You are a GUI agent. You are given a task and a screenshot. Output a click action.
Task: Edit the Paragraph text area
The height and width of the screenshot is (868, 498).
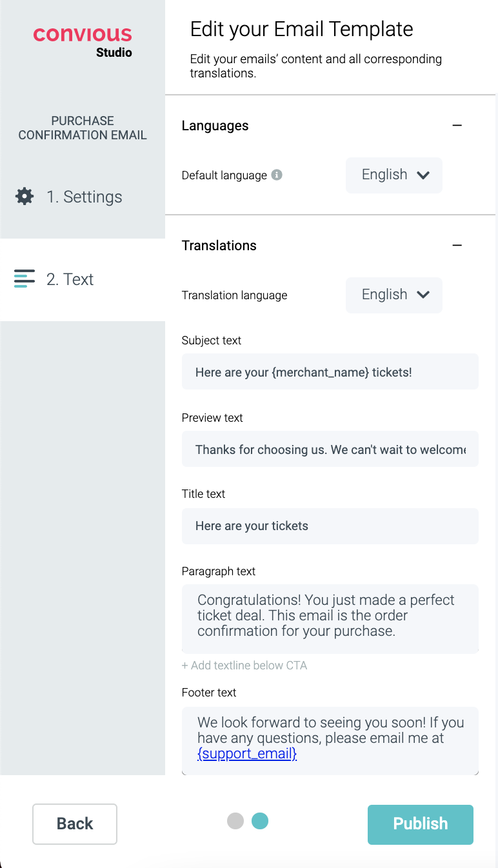(330, 618)
